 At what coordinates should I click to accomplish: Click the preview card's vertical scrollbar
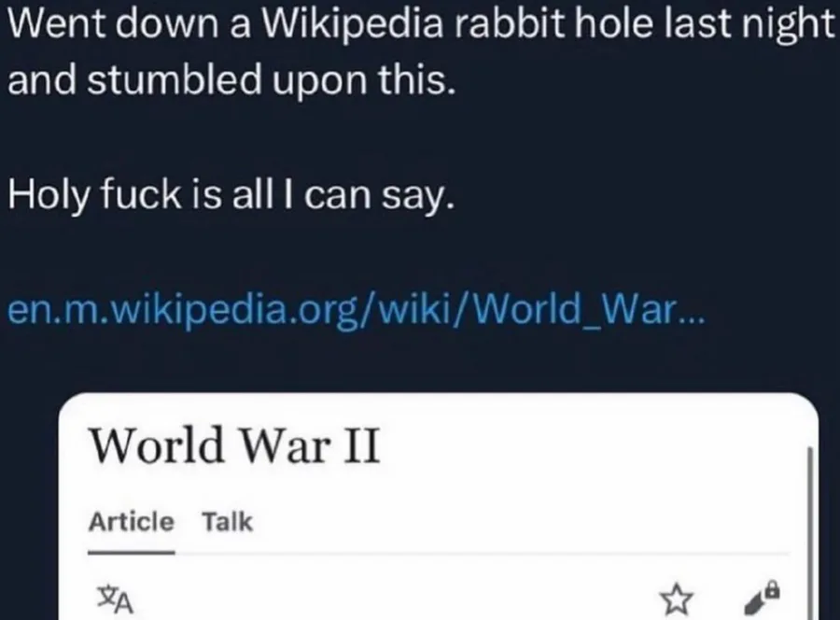[x=810, y=534]
